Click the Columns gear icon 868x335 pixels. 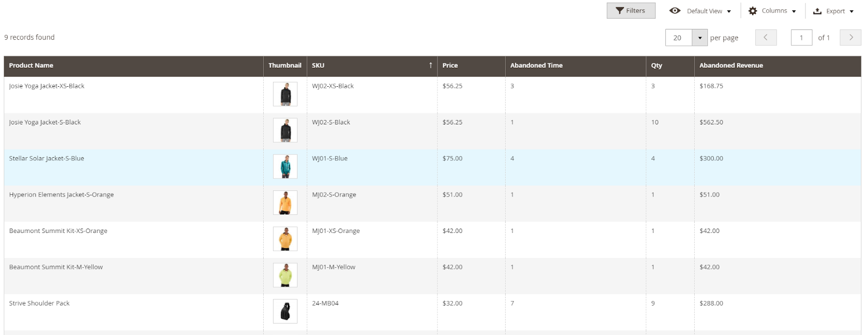752,11
